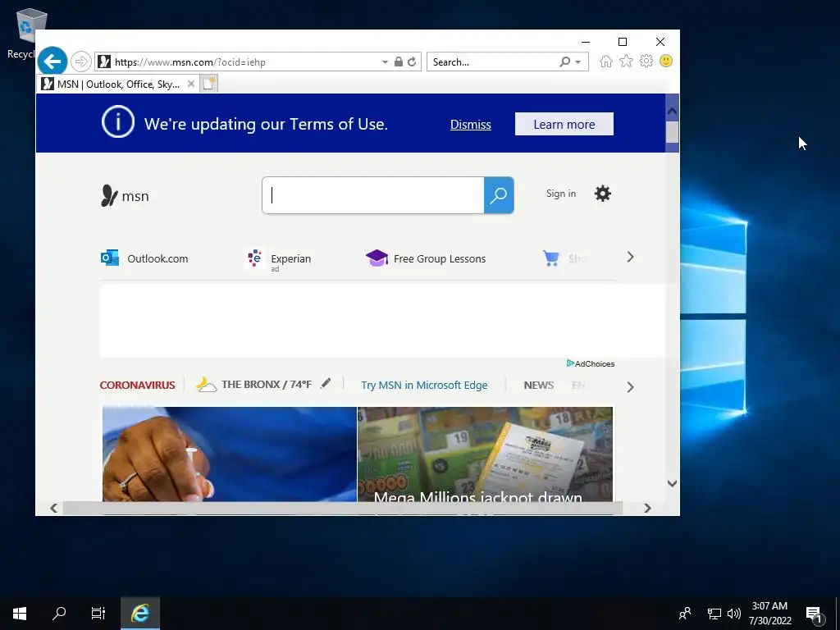Image resolution: width=840 pixels, height=630 pixels.
Task: Click the volume speaker tray icon
Action: pyautogui.click(x=734, y=614)
